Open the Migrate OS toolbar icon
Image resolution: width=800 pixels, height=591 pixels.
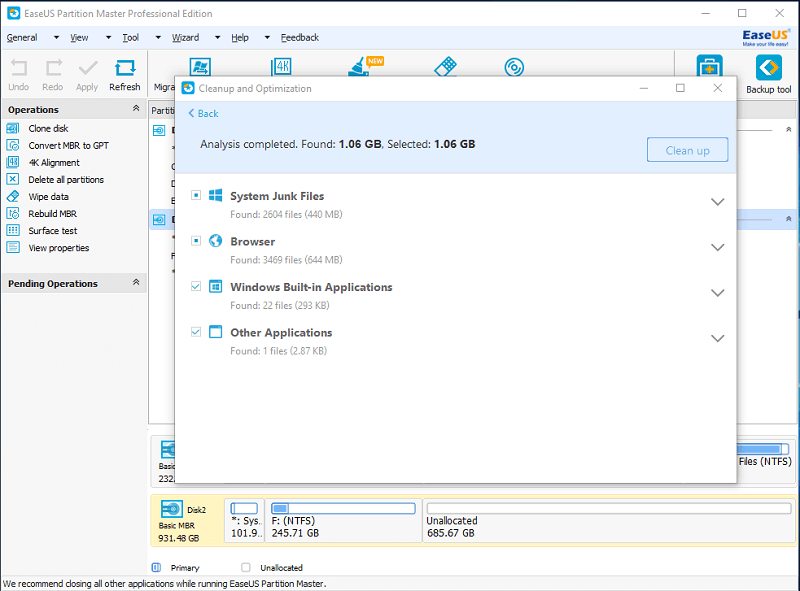click(200, 67)
